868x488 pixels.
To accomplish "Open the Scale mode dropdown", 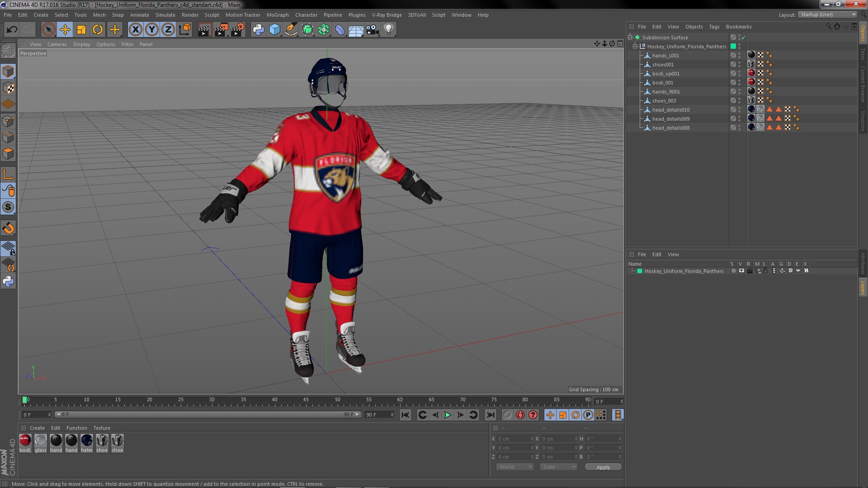I will pos(559,467).
